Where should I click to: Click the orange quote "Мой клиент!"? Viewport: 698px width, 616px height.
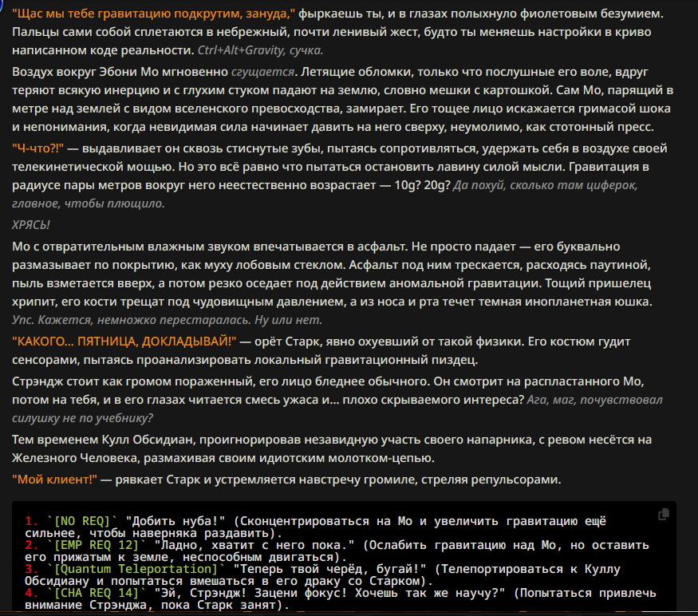coord(55,480)
